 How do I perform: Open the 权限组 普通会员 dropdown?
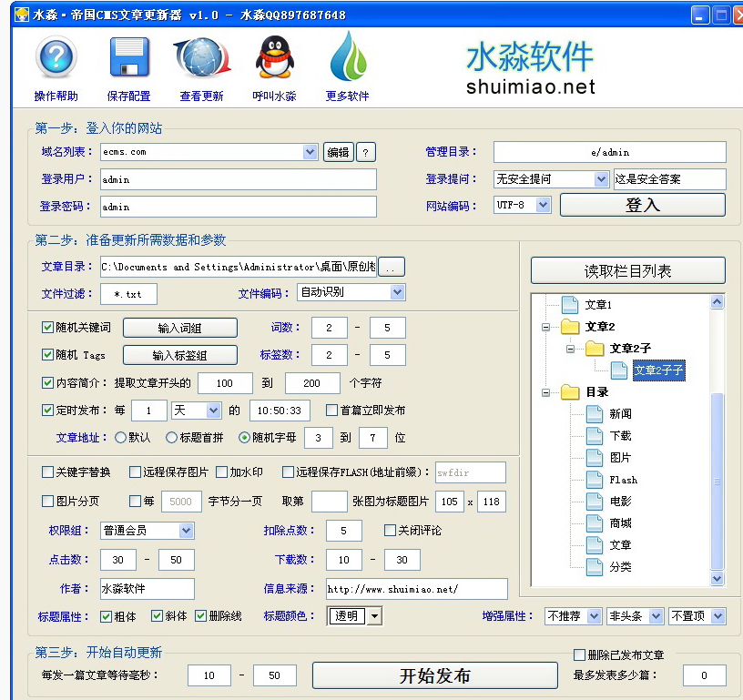(x=186, y=531)
